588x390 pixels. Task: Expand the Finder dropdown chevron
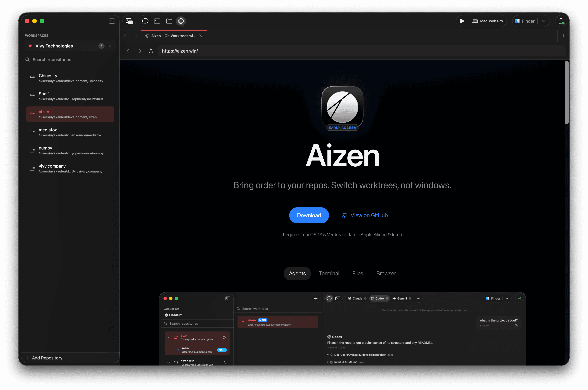(544, 21)
